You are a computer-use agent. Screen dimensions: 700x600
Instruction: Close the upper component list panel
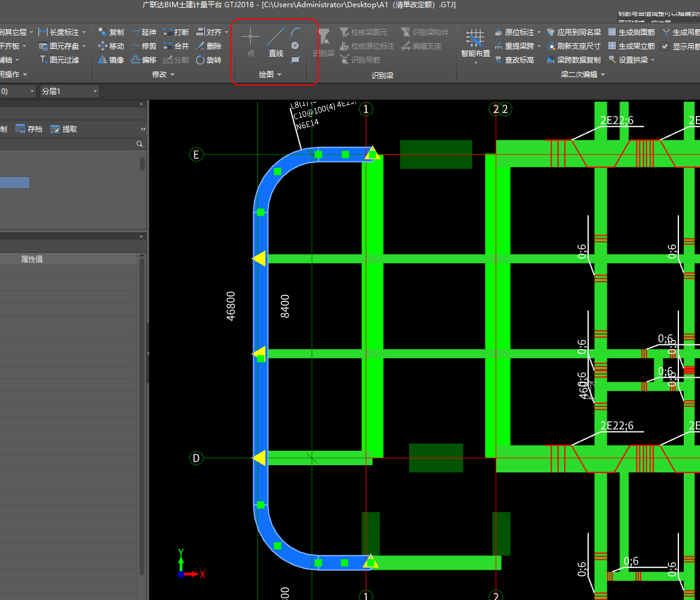click(141, 104)
